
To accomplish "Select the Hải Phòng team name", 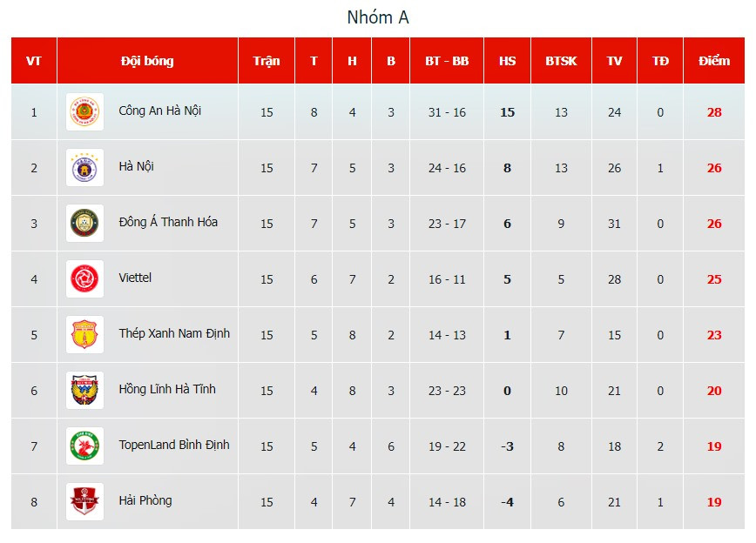I will point(145,500).
